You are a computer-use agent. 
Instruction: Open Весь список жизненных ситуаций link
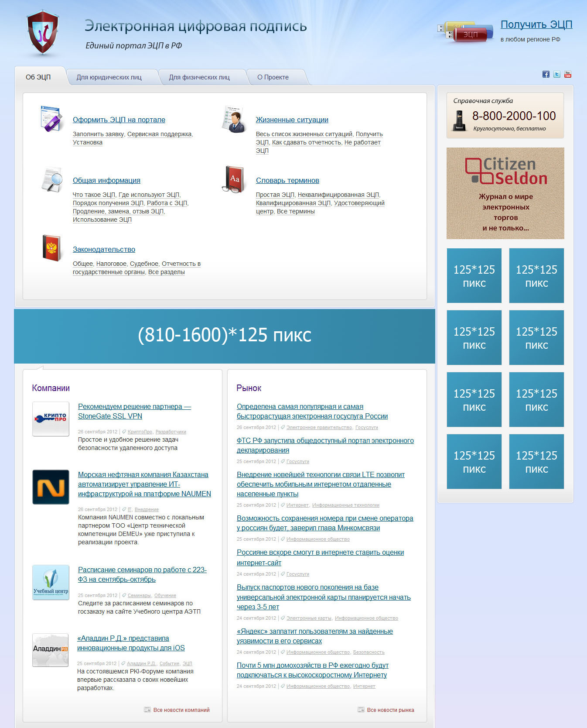304,134
